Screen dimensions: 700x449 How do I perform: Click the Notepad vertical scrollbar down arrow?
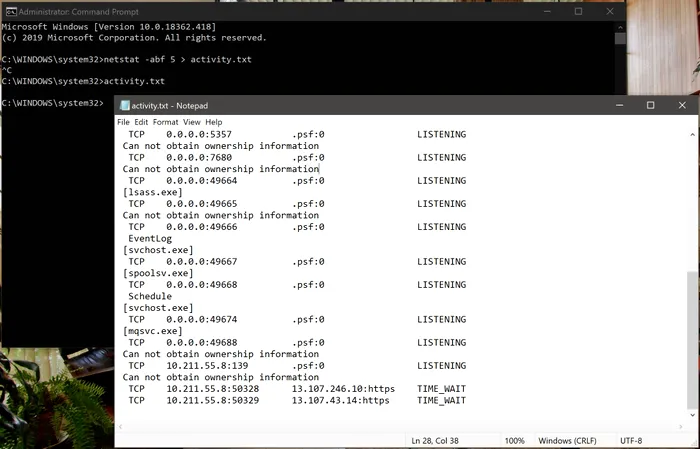pos(692,415)
